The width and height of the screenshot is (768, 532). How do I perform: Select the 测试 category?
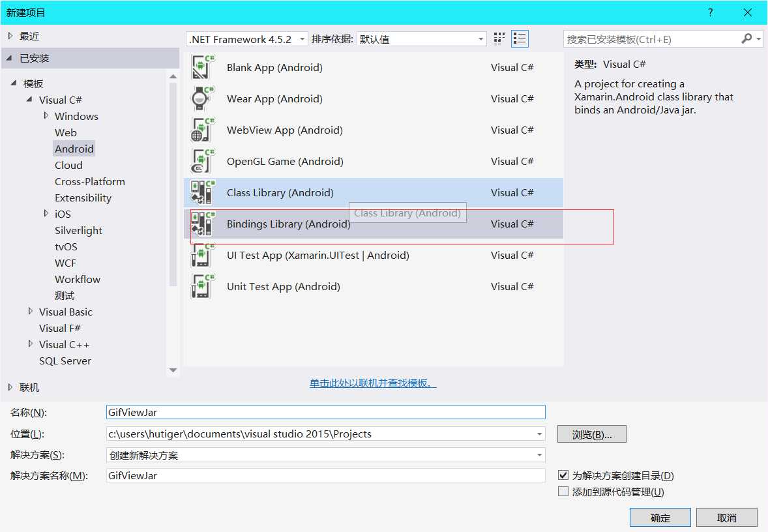click(65, 295)
